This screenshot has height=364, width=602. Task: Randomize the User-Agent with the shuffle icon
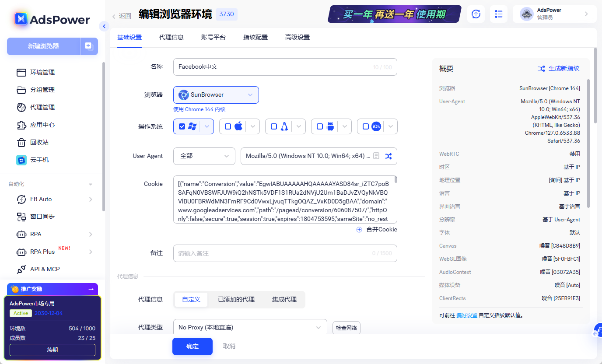pyautogui.click(x=388, y=156)
